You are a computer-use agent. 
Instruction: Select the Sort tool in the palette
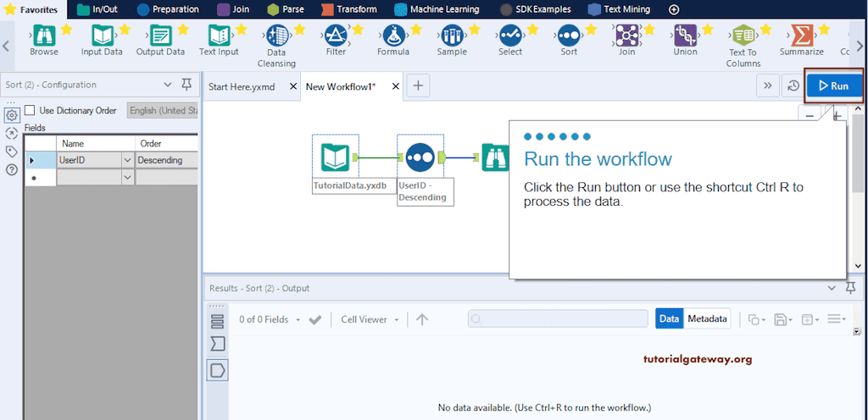(569, 36)
